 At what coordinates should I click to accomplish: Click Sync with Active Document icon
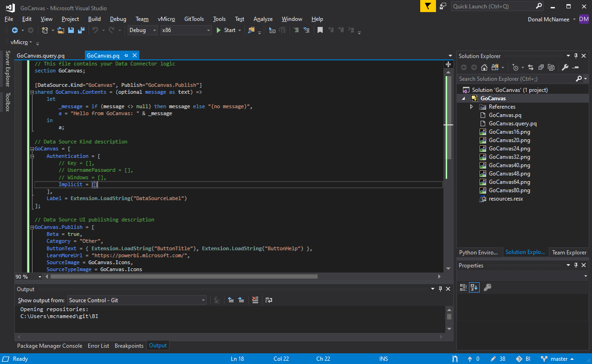point(530,67)
